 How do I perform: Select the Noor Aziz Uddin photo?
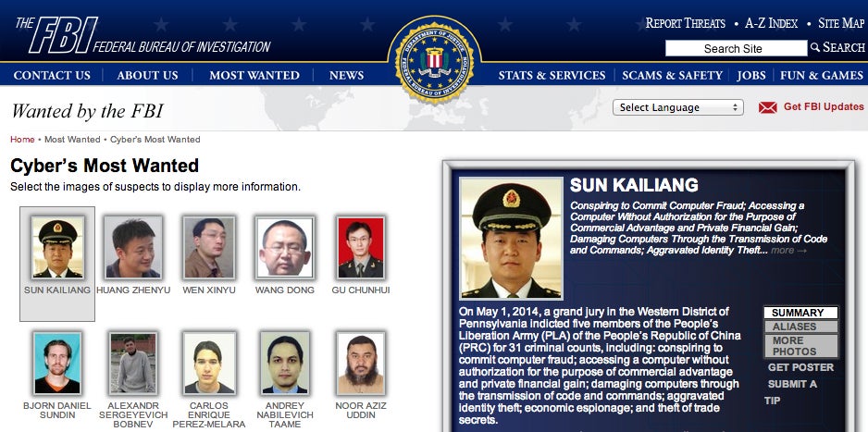360,363
